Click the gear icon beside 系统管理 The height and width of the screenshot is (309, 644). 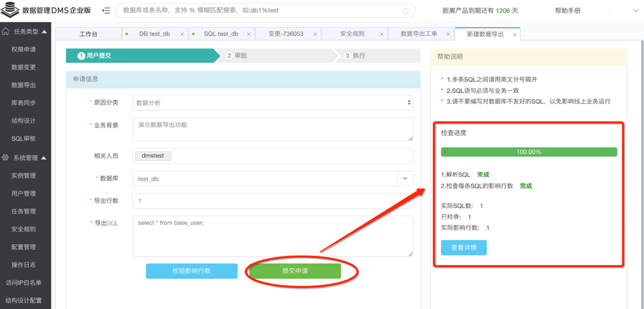coord(6,157)
